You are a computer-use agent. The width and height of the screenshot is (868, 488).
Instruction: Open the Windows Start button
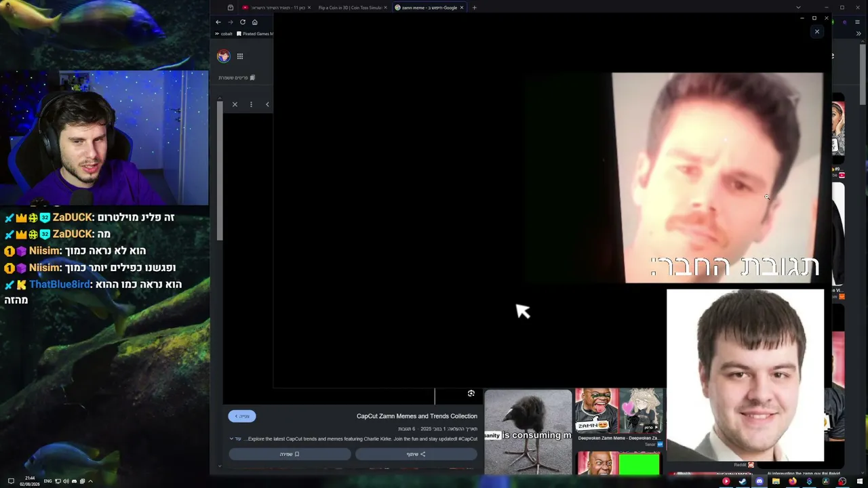tap(859, 481)
